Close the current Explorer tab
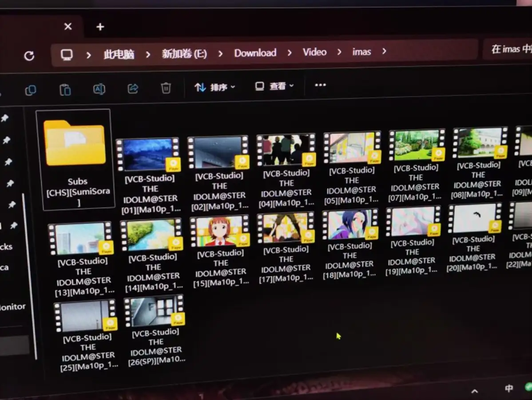The width and height of the screenshot is (532, 400). pyautogui.click(x=68, y=27)
